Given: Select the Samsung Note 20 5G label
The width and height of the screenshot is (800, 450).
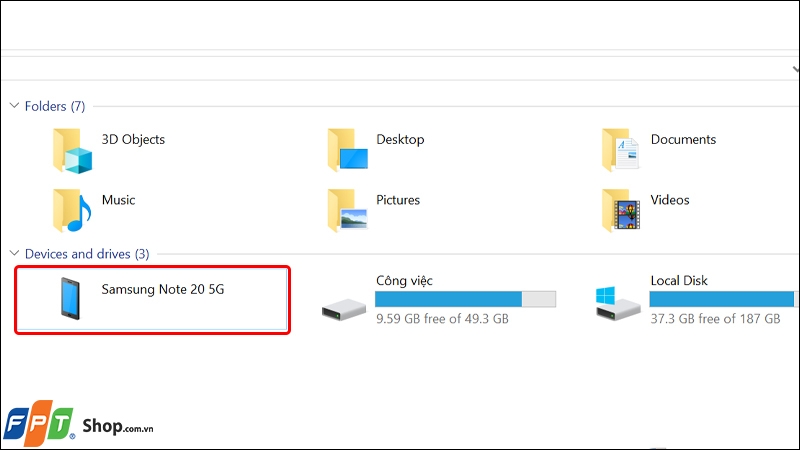Looking at the screenshot, I should pos(163,289).
